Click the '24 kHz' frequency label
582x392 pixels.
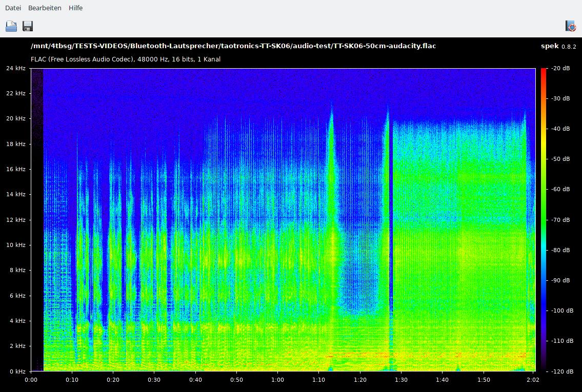pos(16,68)
